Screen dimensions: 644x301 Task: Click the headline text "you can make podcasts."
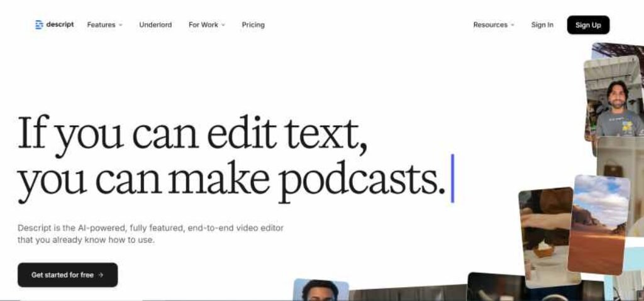231,180
